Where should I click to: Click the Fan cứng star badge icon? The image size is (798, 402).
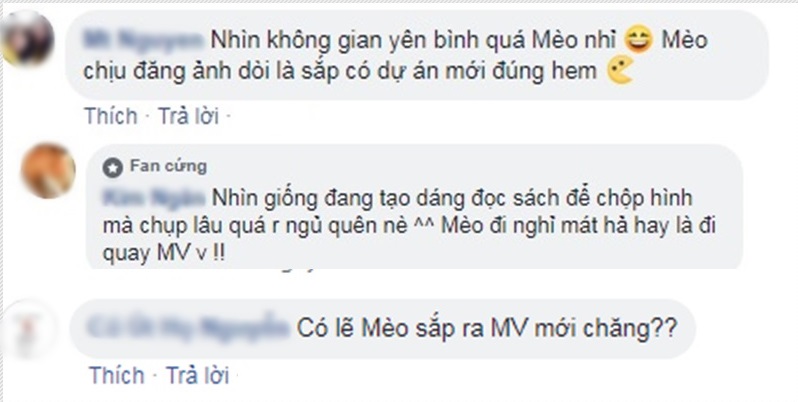pos(112,167)
